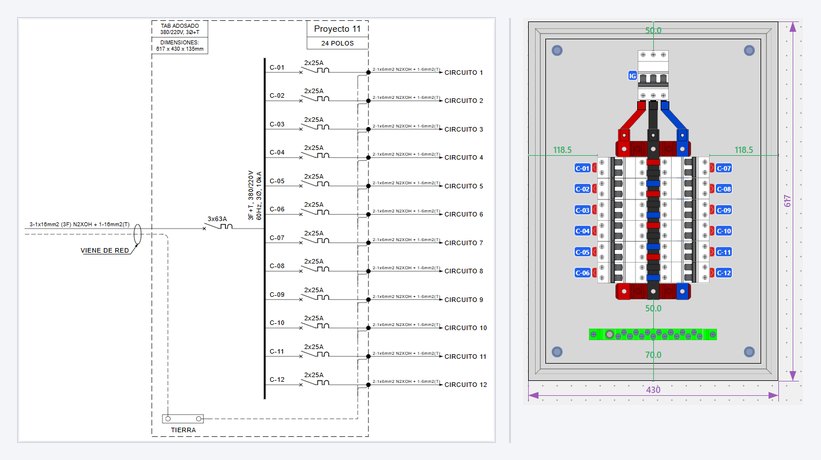Select blue C-05 tag in panel layout
821x460 pixels.
(x=583, y=252)
